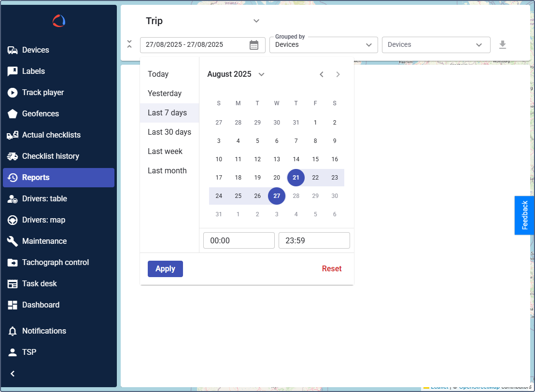Open Drivers: table in sidebar
Viewport: 535px width, 392px height.
44,199
